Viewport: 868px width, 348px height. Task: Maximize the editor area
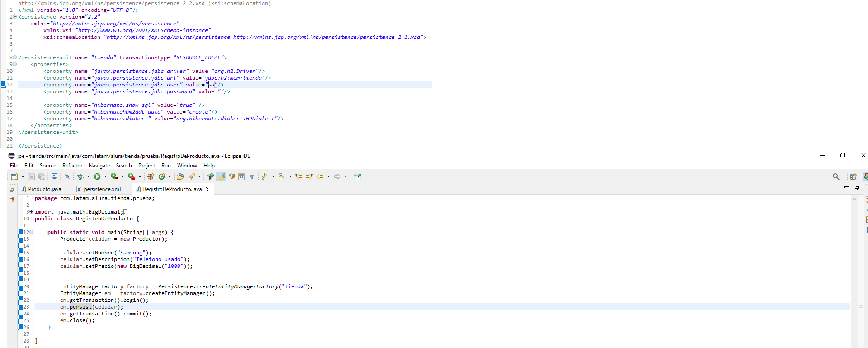[857, 188]
